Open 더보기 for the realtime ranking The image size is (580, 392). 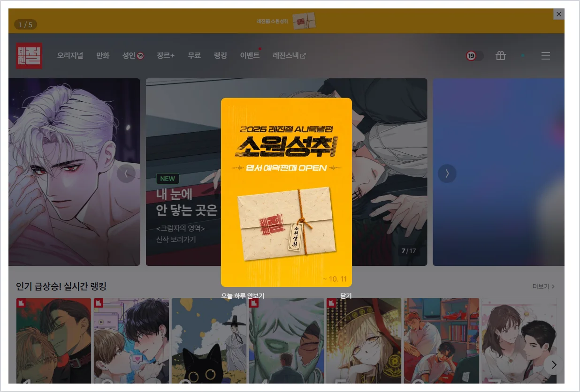pyautogui.click(x=543, y=286)
